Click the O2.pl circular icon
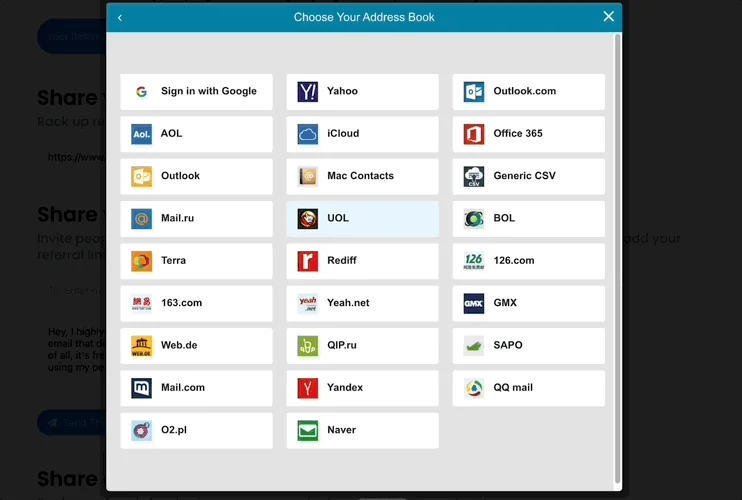 point(141,430)
